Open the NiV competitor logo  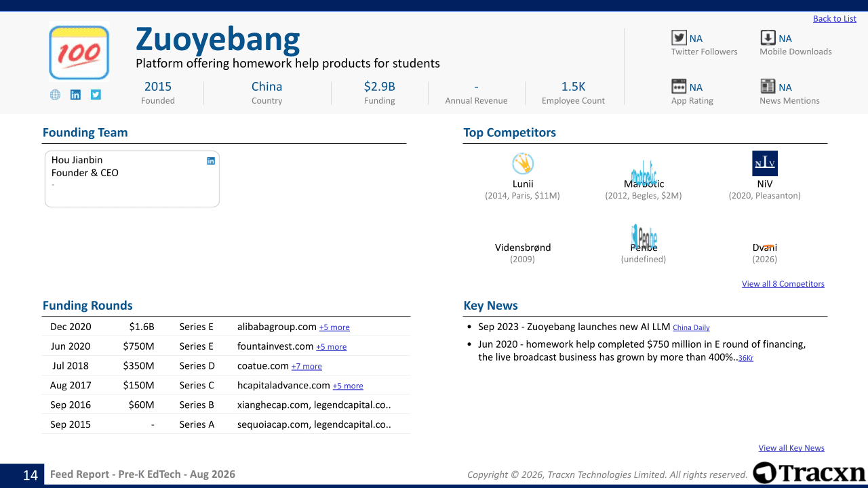tap(765, 163)
